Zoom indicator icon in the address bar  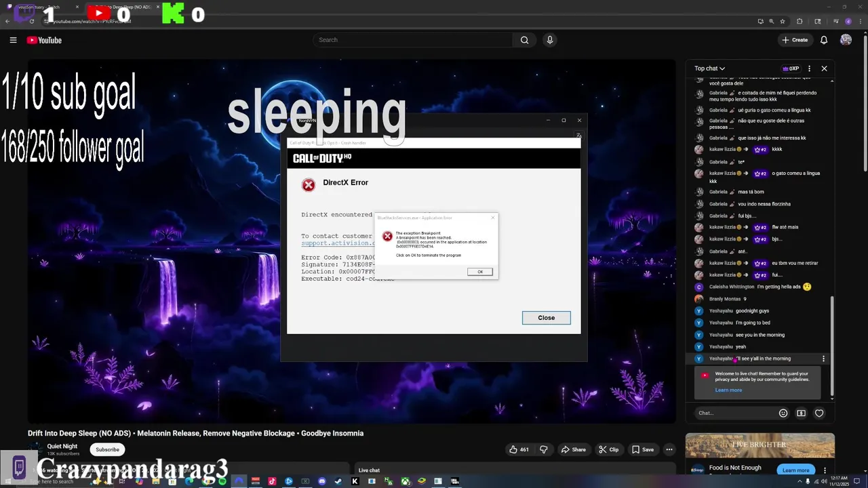772,21
